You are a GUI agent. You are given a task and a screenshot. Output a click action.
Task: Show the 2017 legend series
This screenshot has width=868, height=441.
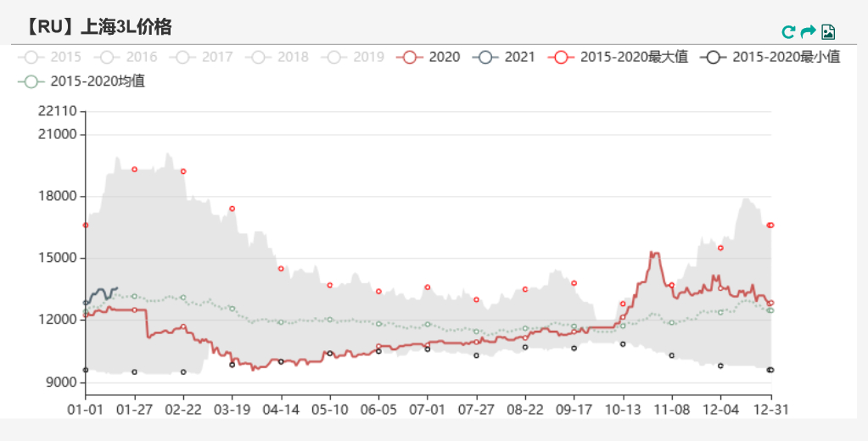(x=201, y=57)
